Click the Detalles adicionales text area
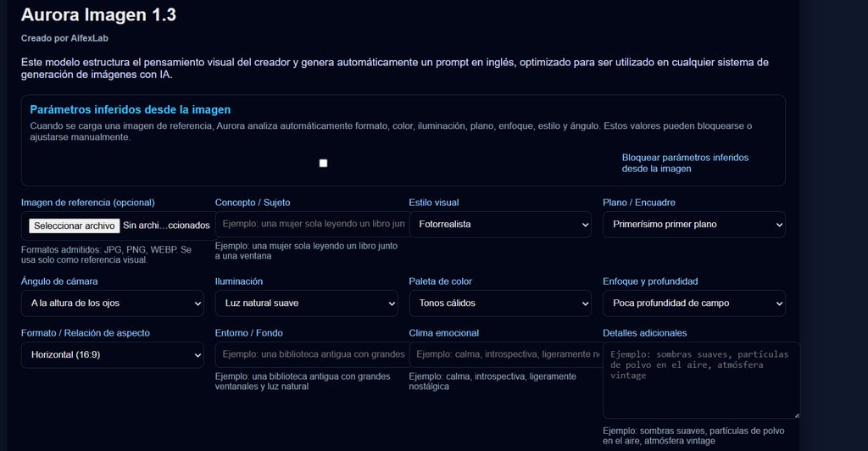 click(701, 380)
